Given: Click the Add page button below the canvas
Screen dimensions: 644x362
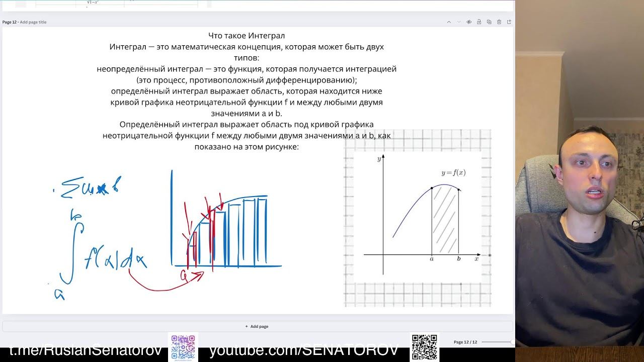Looking at the screenshot, I should [x=257, y=326].
